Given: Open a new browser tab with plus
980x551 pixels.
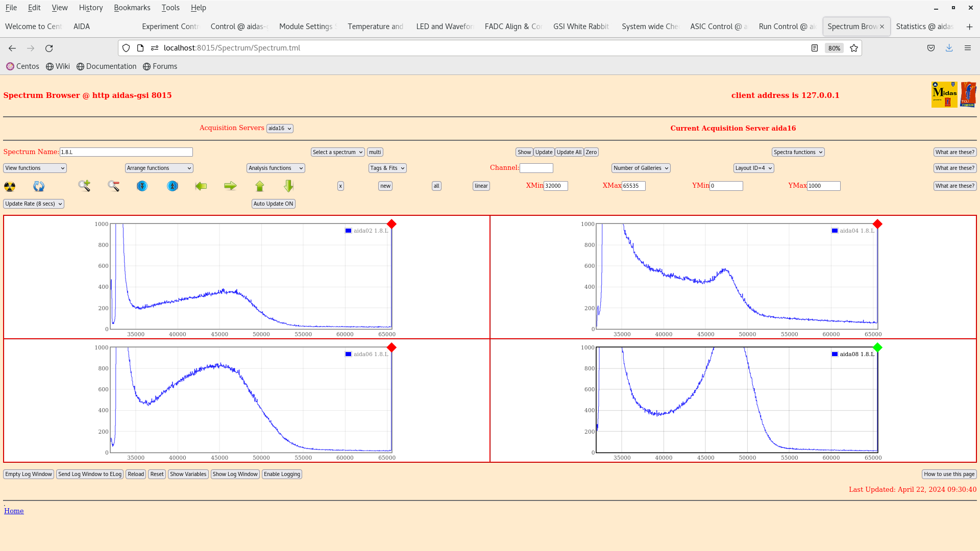Looking at the screenshot, I should 969,27.
